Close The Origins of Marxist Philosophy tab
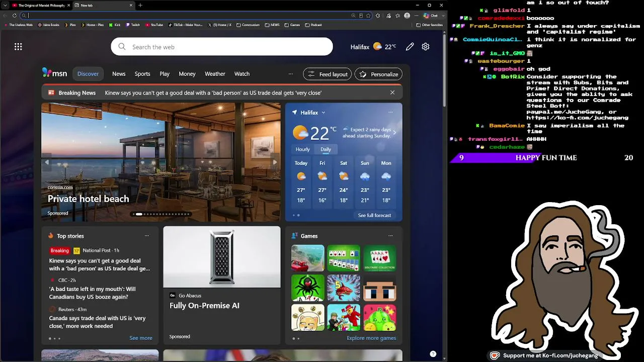644x362 pixels. coord(68,6)
